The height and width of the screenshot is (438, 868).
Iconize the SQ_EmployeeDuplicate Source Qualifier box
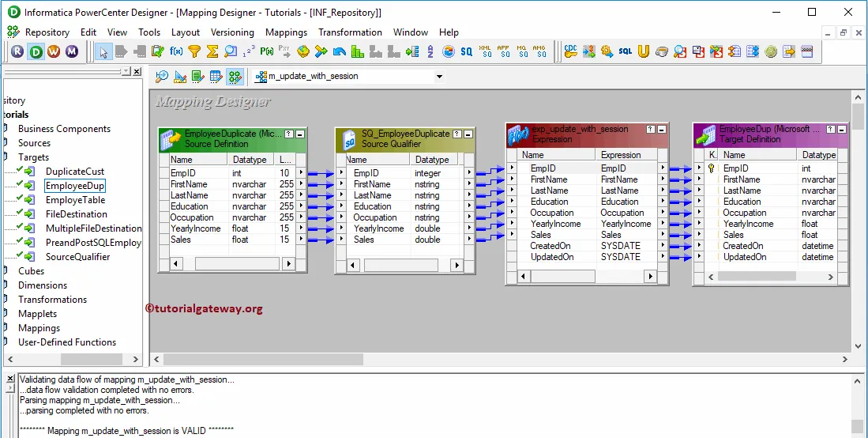click(x=468, y=134)
